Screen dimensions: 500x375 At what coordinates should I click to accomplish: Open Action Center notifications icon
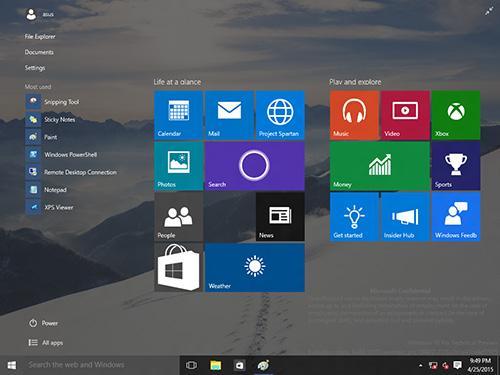click(457, 366)
